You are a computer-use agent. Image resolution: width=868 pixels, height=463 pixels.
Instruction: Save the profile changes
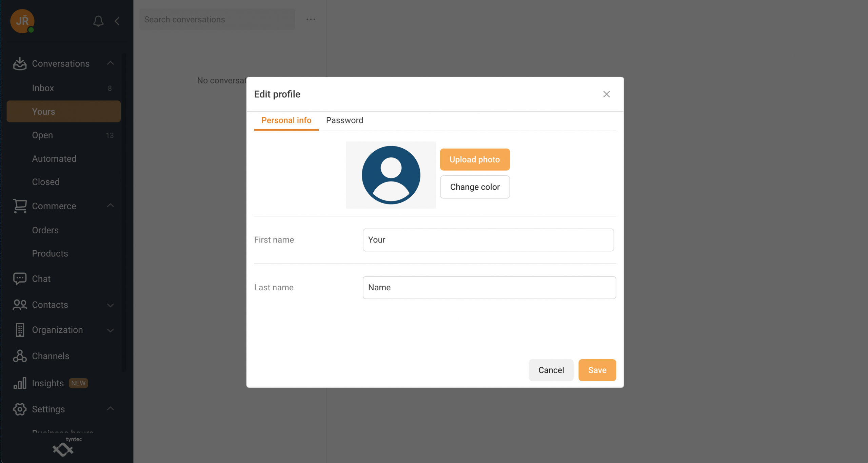[597, 370]
